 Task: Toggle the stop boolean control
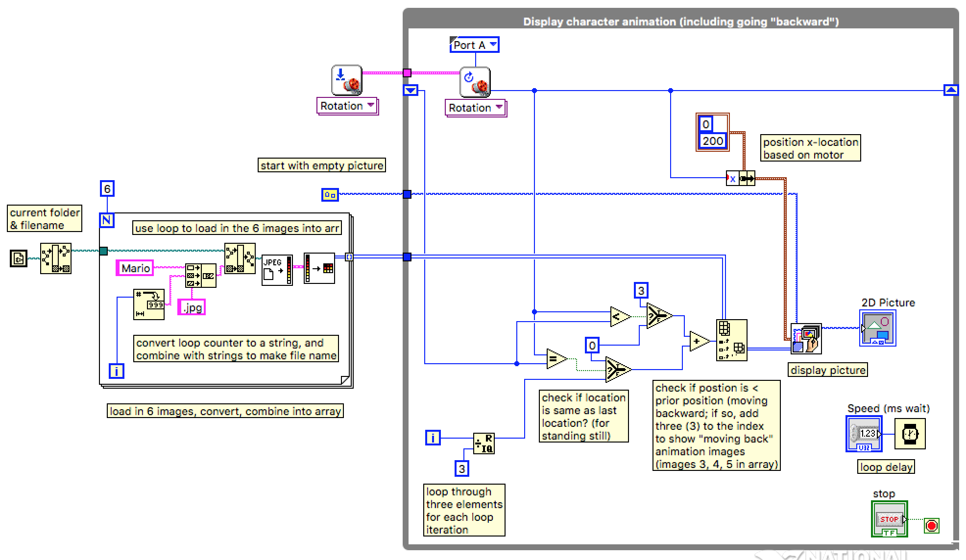pyautogui.click(x=889, y=520)
